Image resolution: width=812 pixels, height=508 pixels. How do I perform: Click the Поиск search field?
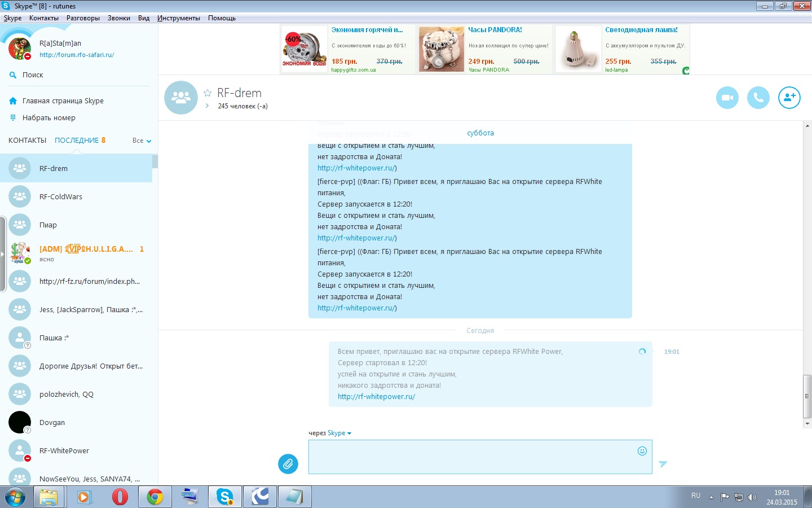click(79, 75)
